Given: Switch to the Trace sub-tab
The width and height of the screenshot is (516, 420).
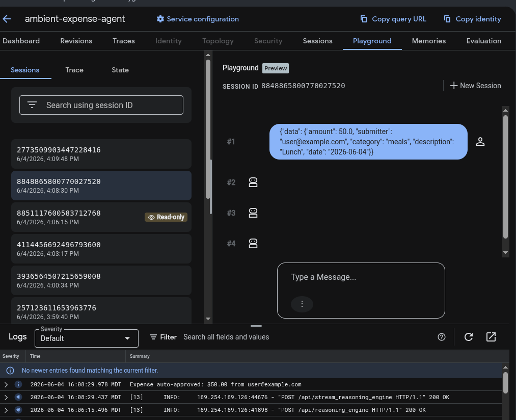Looking at the screenshot, I should click(x=74, y=70).
